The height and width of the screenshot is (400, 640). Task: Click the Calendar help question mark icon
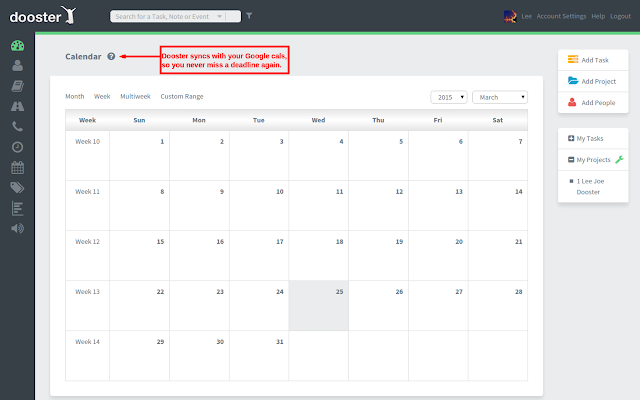(111, 57)
